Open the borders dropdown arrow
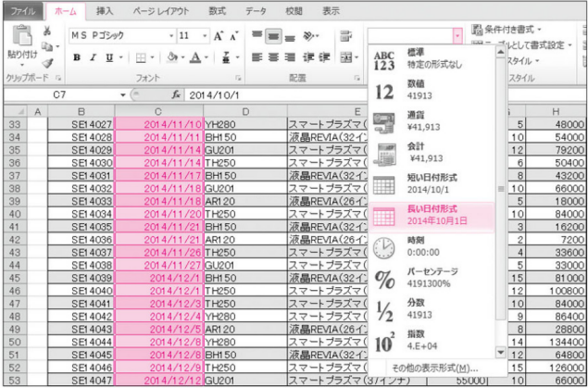This screenshot has height=388, width=588. point(152,57)
